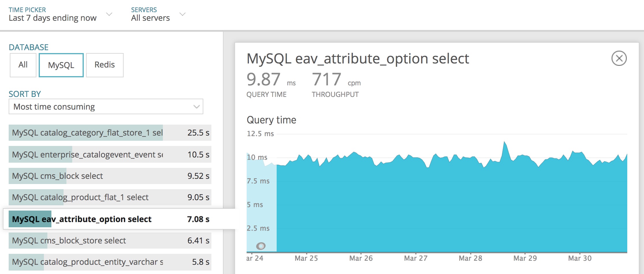Select the MySQL database filter
Screen dimensions: 644x274
point(61,65)
